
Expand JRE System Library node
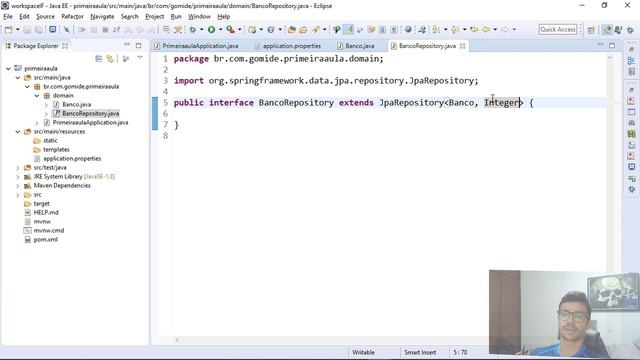tap(18, 176)
